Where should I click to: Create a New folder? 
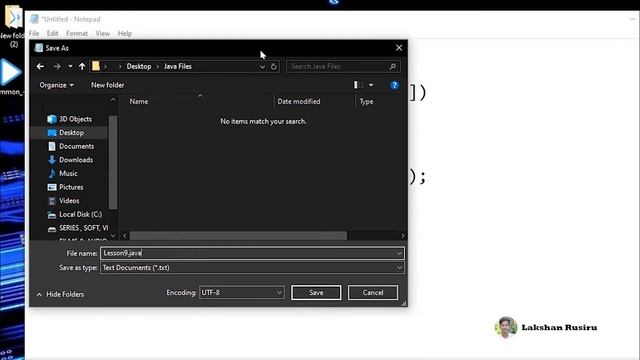tap(107, 85)
